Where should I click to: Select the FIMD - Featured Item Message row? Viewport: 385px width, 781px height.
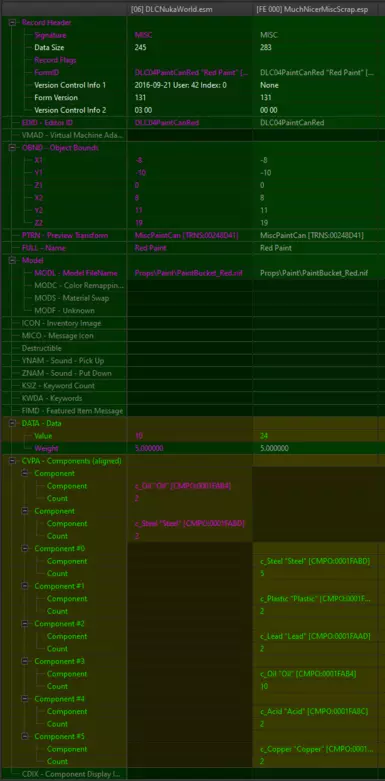192,411
